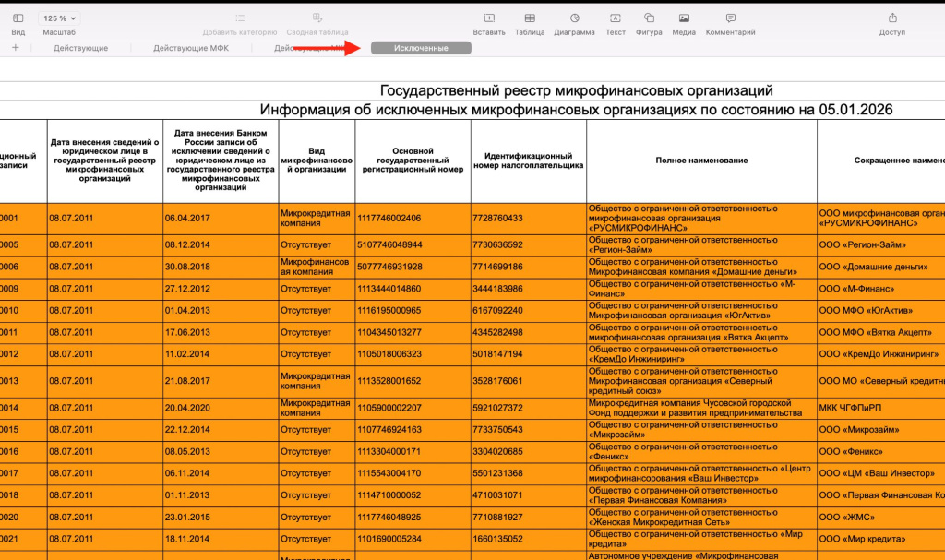The image size is (945, 560).
Task: Switch to the Действующие sheet tab
Action: 80,48
